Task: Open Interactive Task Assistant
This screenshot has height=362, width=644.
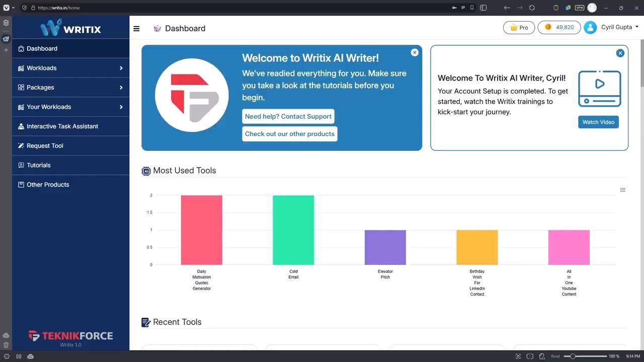Action: click(70, 126)
